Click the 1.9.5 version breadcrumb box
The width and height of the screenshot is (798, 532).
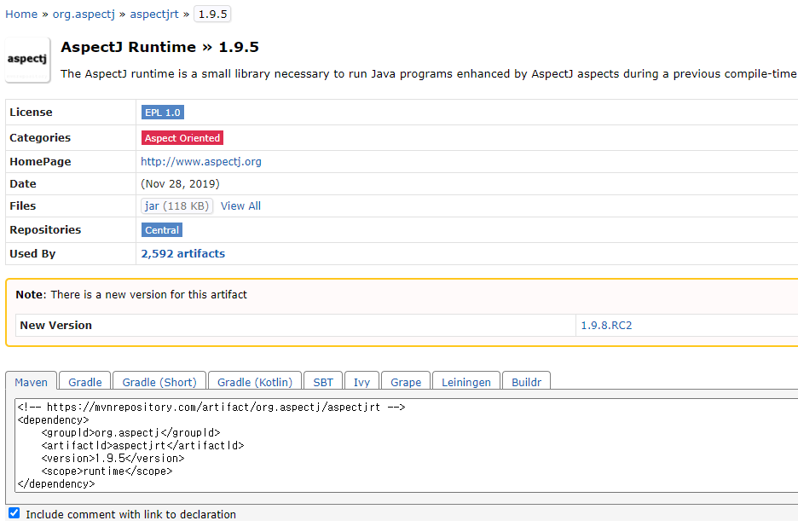pyautogui.click(x=213, y=14)
